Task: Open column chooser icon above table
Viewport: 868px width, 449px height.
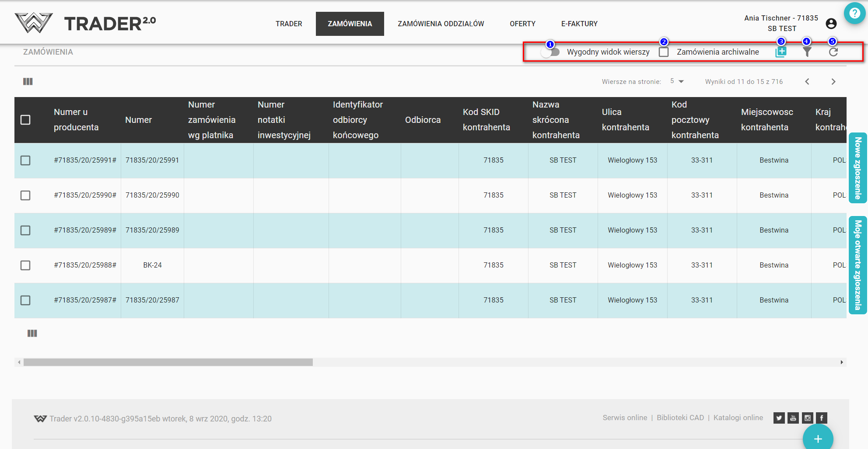Action: 28,82
